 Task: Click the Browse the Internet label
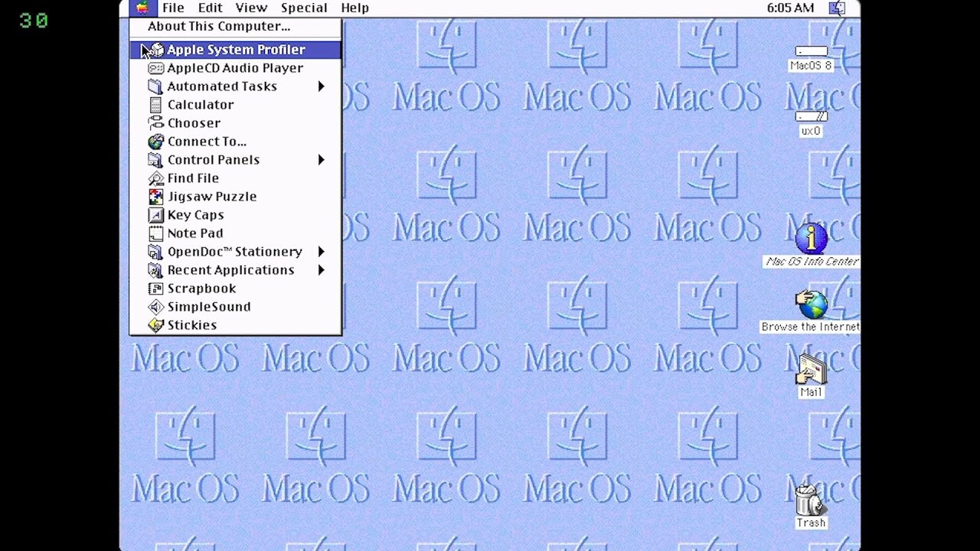810,327
